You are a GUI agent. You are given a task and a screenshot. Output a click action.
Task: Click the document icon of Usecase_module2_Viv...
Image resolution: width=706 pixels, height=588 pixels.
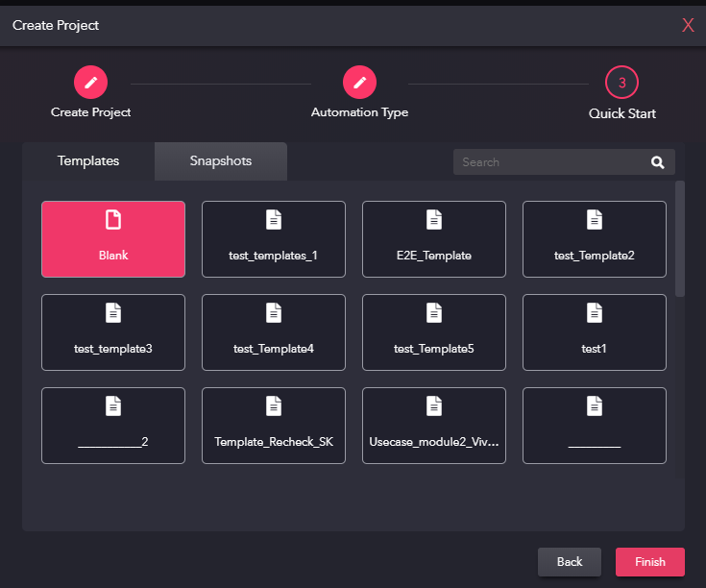(433, 406)
